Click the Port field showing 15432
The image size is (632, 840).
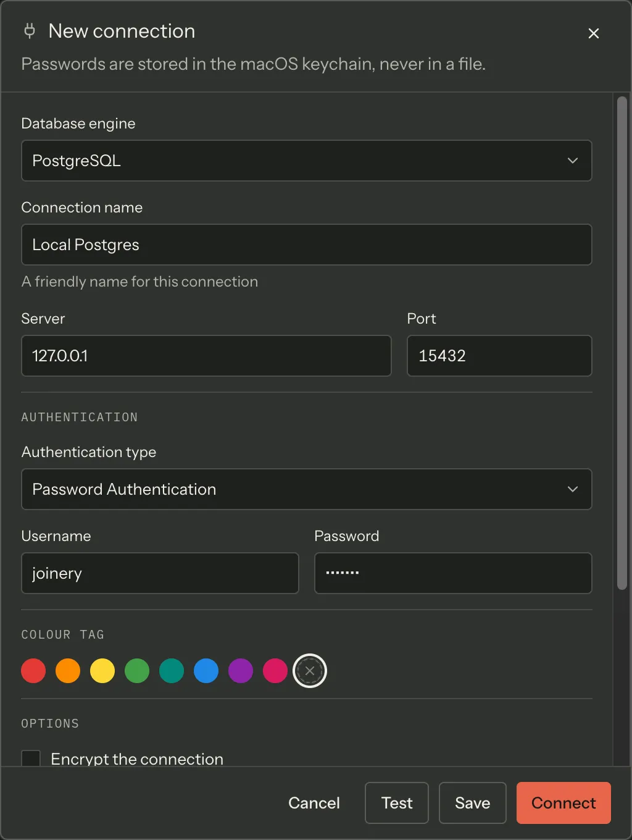[499, 356]
